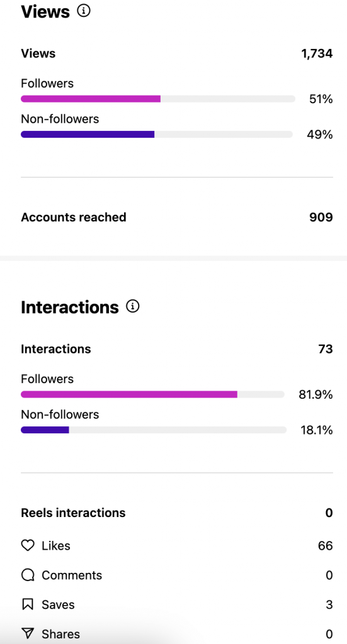Click the info icon next to Views heading

pos(84,11)
